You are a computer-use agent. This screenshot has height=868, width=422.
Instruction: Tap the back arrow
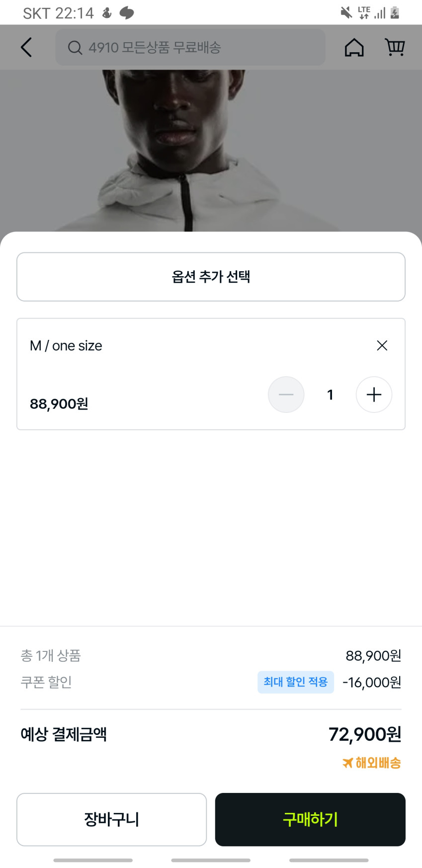pos(26,48)
